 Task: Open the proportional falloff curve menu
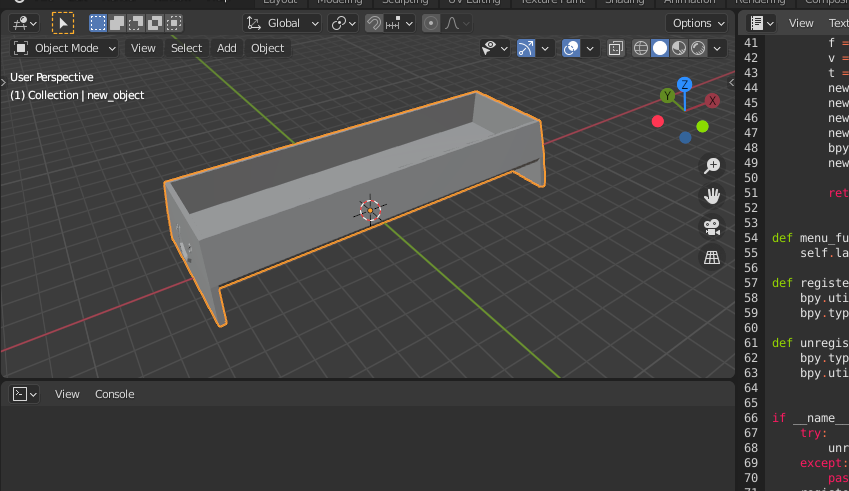(457, 23)
